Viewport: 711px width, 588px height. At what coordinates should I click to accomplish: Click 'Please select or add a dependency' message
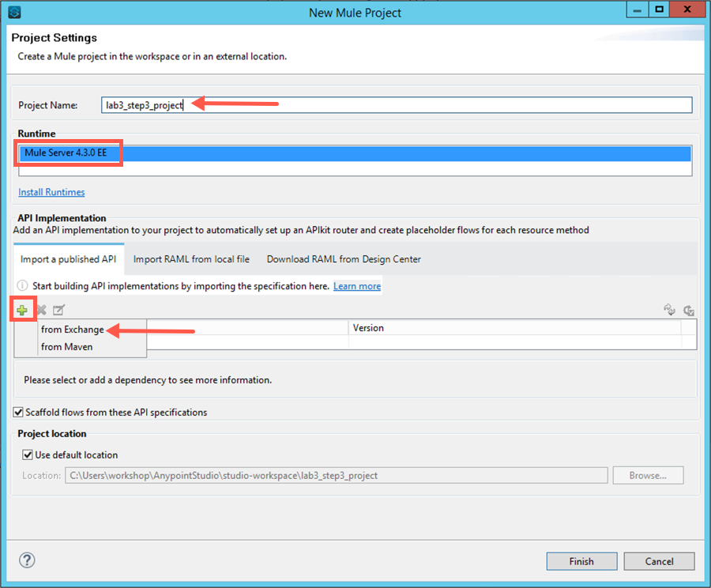coord(148,379)
